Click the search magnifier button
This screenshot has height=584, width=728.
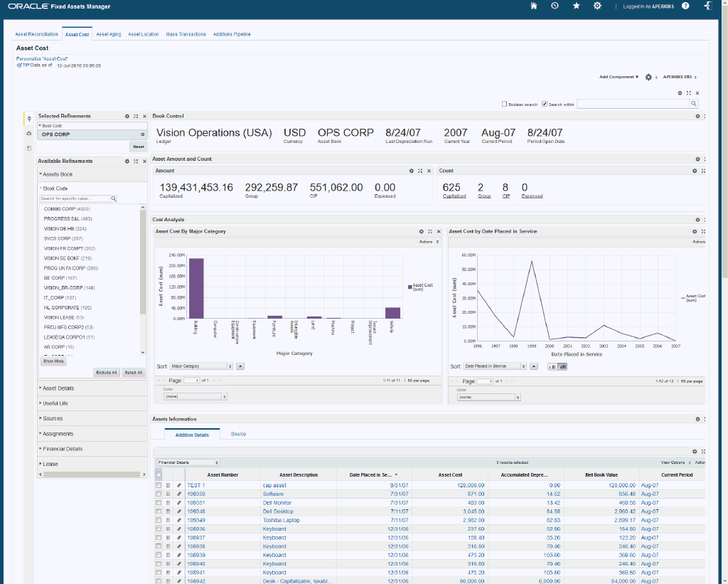point(694,104)
